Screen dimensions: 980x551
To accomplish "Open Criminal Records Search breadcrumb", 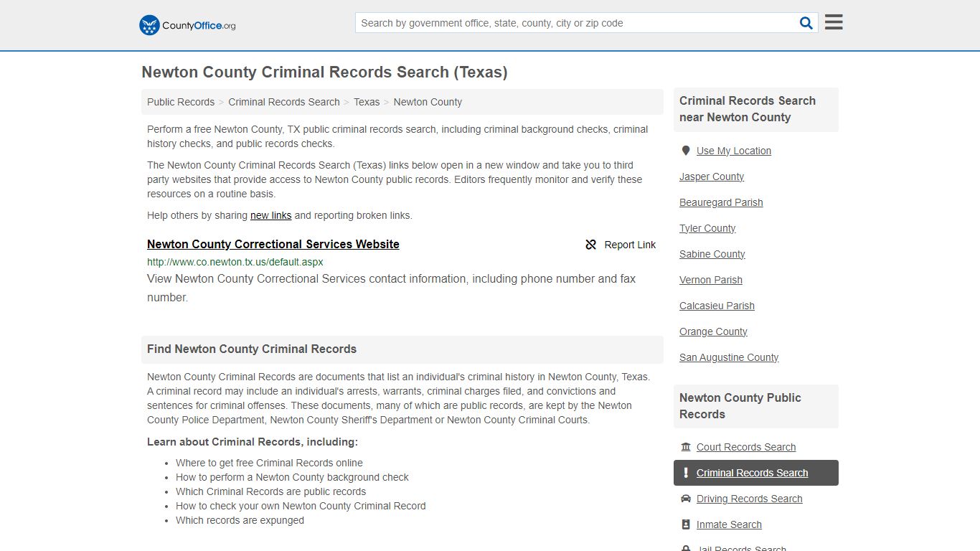I will (284, 102).
